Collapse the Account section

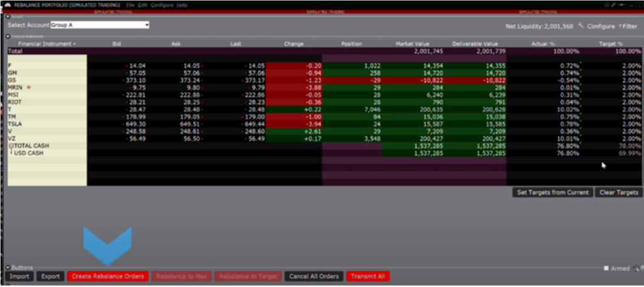click(x=8, y=17)
